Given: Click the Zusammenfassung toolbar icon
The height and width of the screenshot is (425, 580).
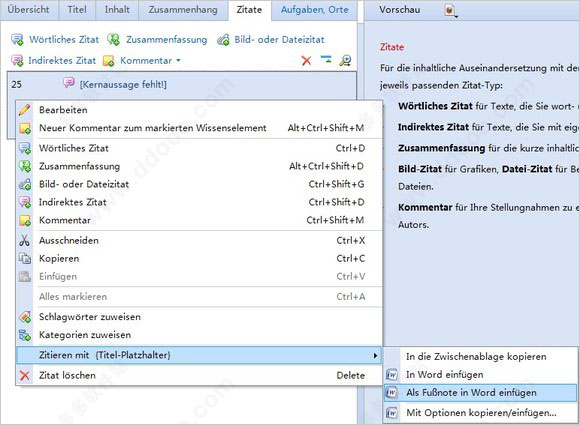Looking at the screenshot, I should coord(114,40).
